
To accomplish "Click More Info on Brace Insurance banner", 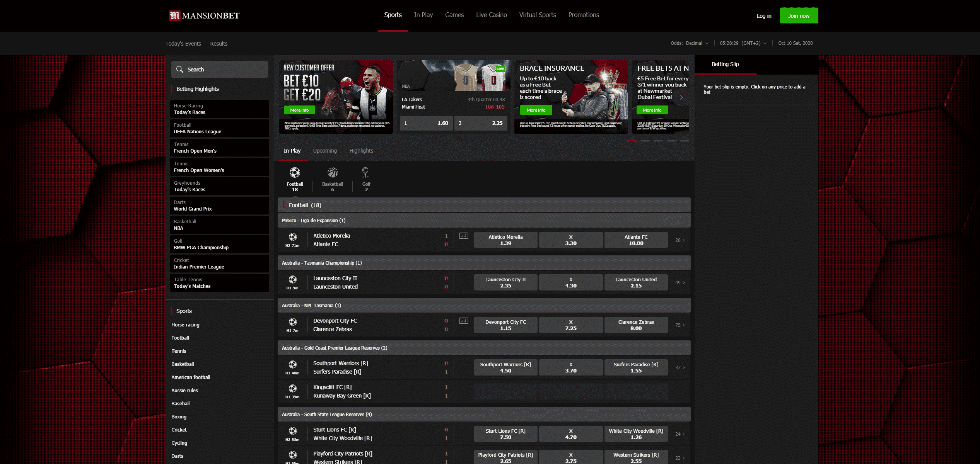I will click(x=536, y=110).
